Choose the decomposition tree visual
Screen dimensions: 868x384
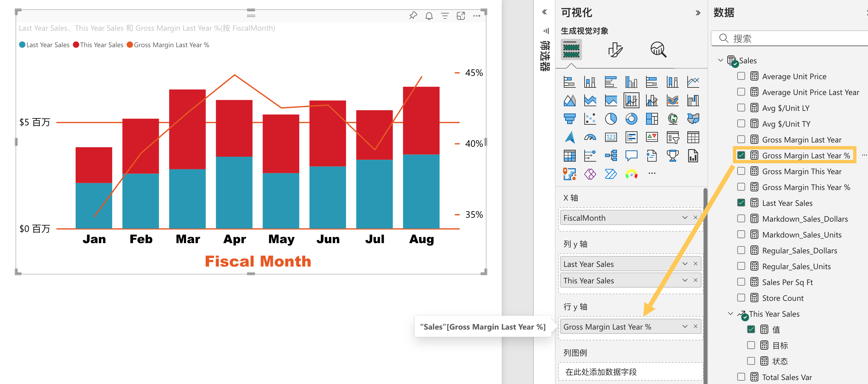point(611,156)
